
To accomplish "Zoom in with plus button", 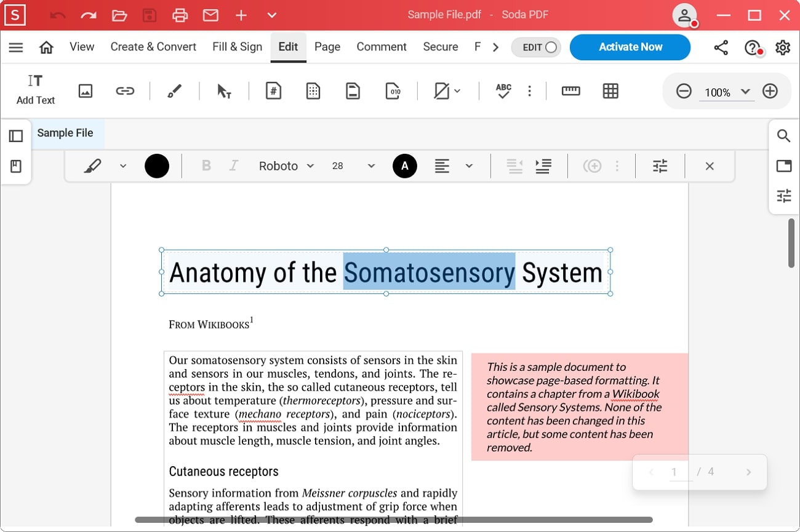I will click(770, 92).
